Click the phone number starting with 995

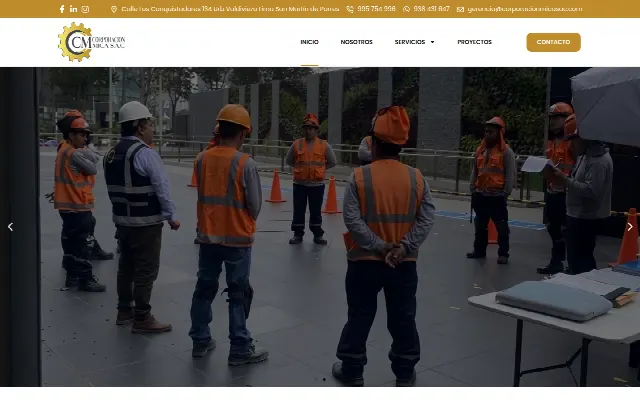[x=376, y=9]
